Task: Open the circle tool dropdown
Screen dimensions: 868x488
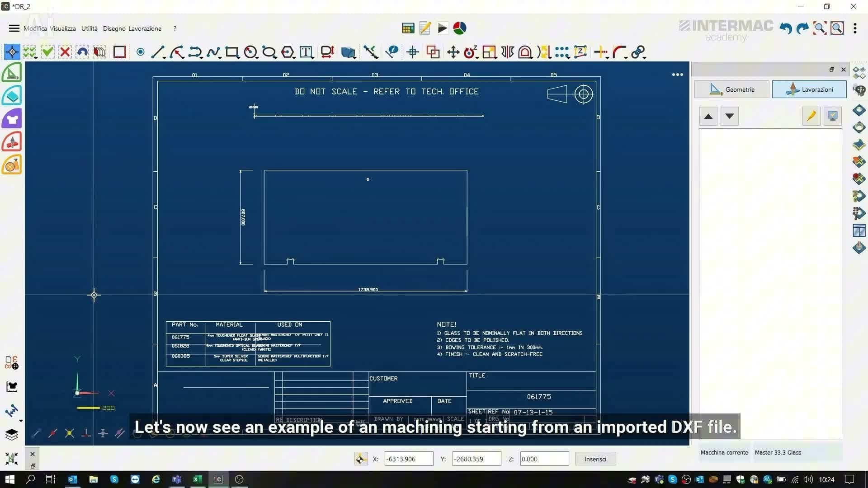Action: [x=251, y=52]
